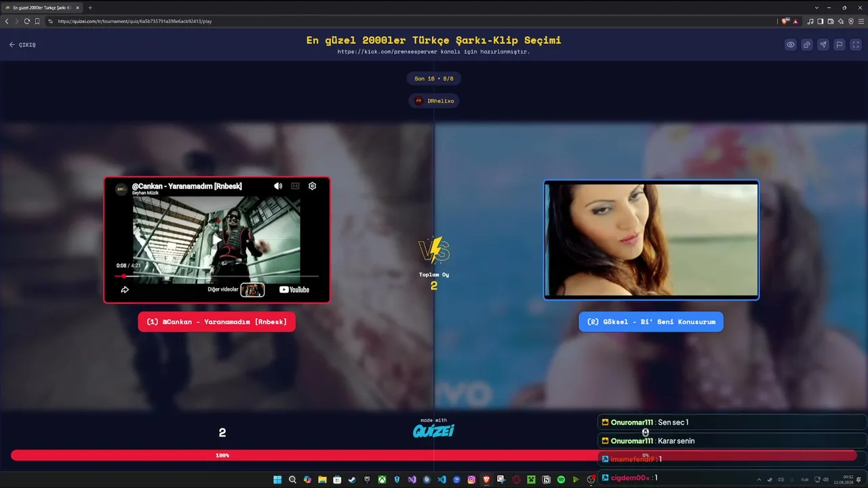Go back in the browser
Image resolution: width=868 pixels, height=488 pixels.
7,21
